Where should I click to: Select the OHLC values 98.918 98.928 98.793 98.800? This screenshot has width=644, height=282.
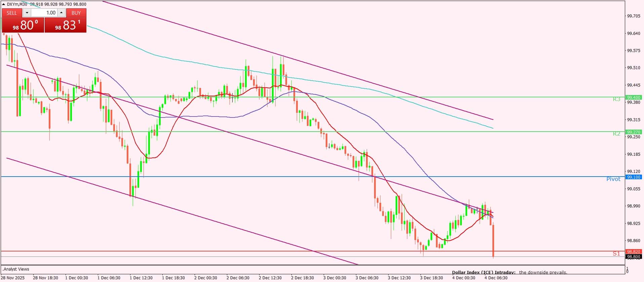(x=58, y=4)
